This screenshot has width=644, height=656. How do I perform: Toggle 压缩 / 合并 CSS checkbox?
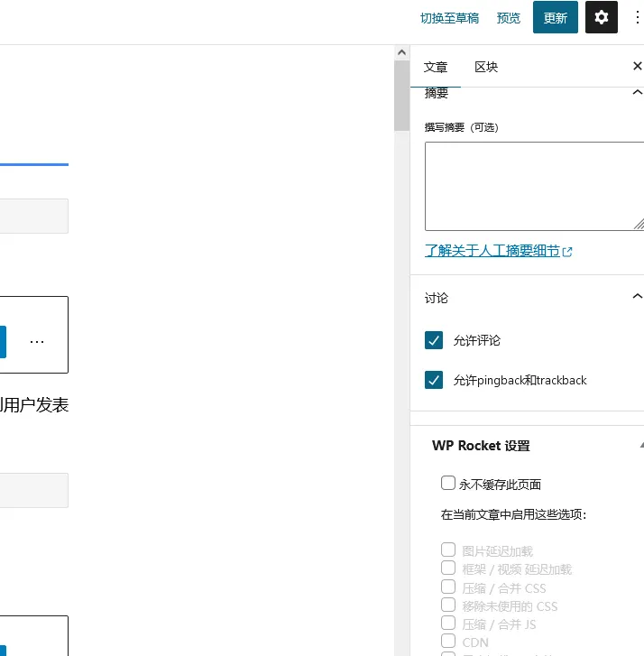(448, 587)
